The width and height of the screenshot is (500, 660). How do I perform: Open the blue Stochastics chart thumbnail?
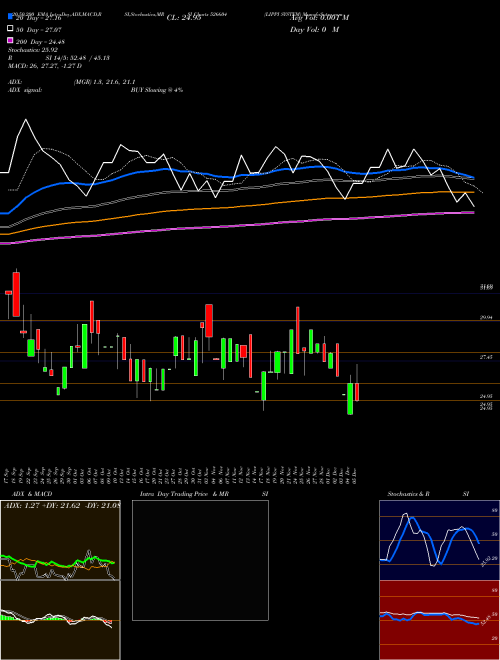point(439,540)
